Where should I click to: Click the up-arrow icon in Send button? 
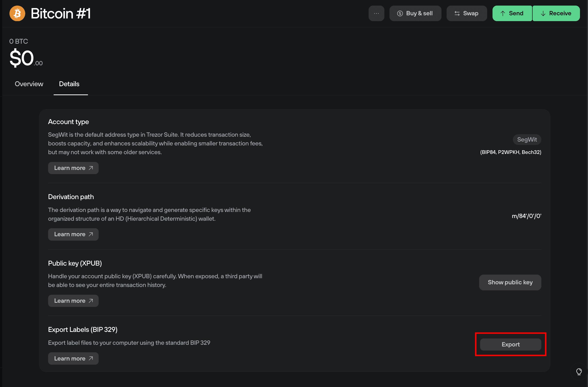(x=503, y=13)
